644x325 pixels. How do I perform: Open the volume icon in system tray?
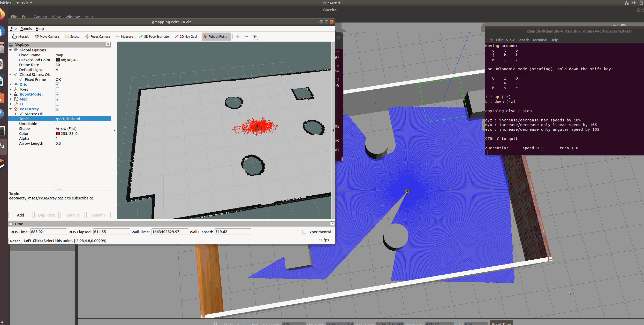coord(633,3)
